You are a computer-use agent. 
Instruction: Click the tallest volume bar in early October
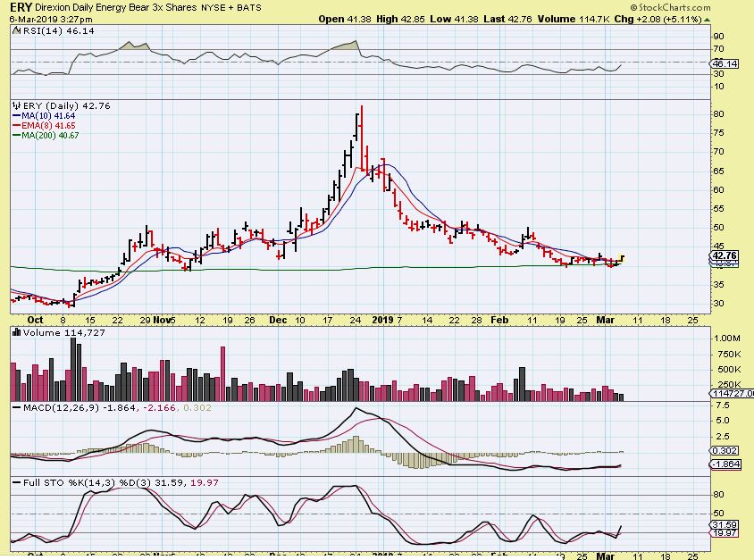pos(73,369)
